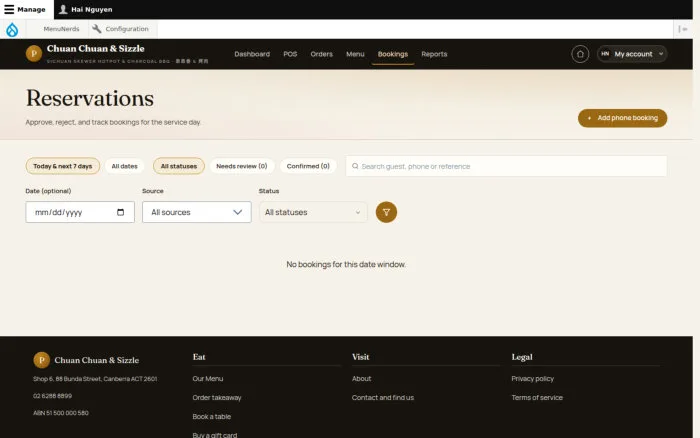Open the Status All statuses dropdown
700x438 pixels.
coord(313,212)
